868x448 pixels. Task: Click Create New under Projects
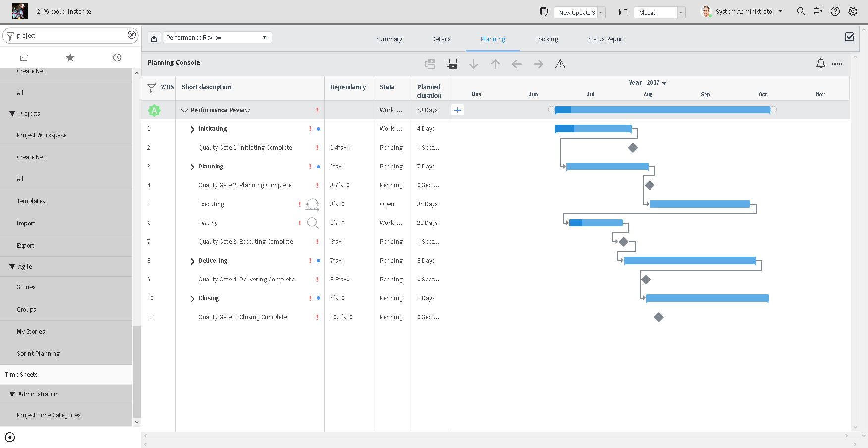pos(32,157)
